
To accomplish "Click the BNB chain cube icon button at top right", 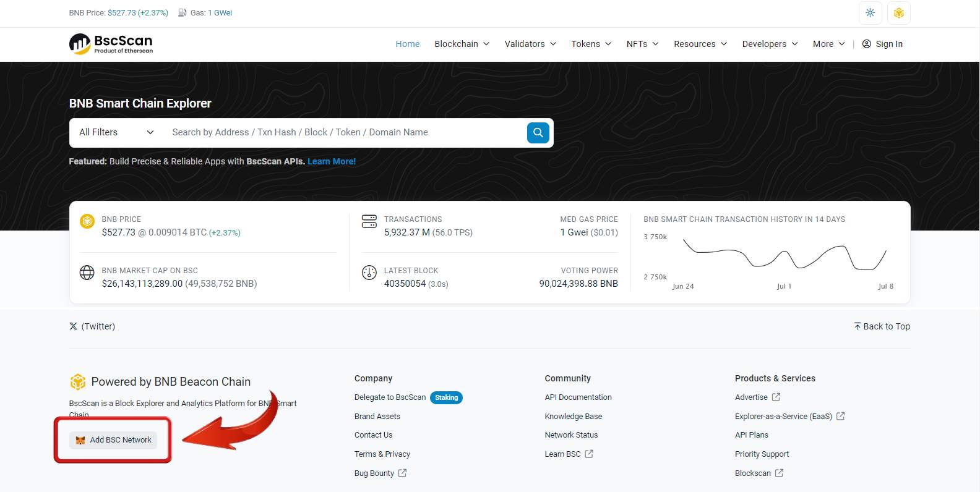I will click(x=899, y=13).
